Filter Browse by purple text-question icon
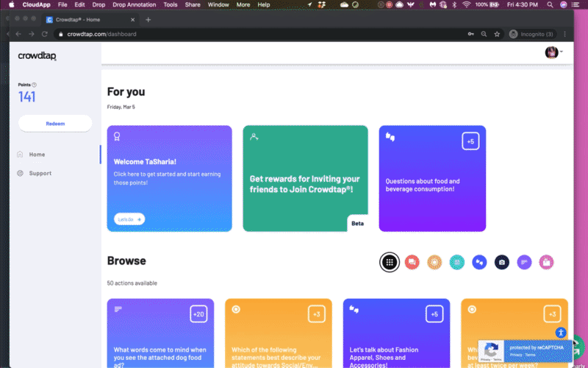The width and height of the screenshot is (588, 368). (x=524, y=262)
